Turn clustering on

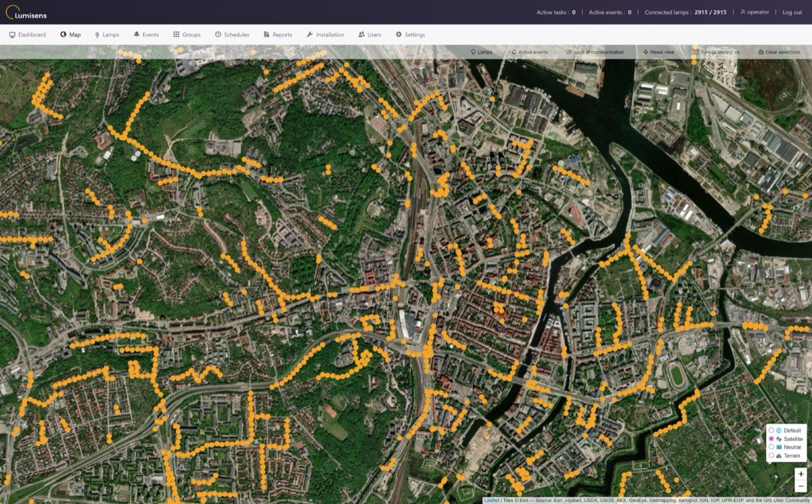point(716,52)
